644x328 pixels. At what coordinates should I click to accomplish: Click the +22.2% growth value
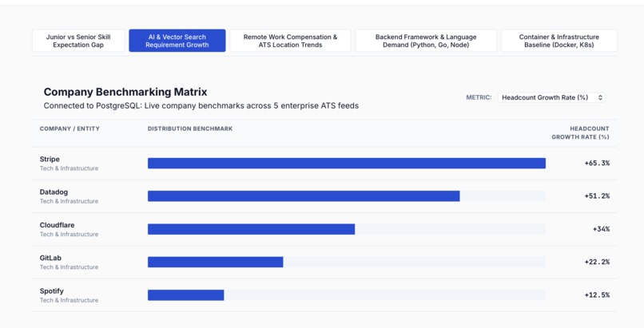point(597,262)
